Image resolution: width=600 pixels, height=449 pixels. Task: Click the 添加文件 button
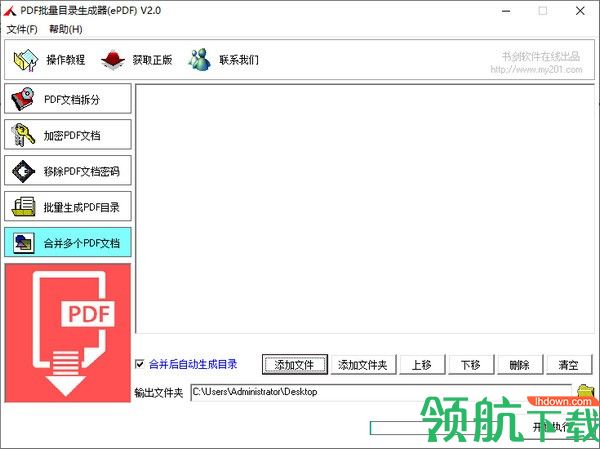[x=295, y=364]
